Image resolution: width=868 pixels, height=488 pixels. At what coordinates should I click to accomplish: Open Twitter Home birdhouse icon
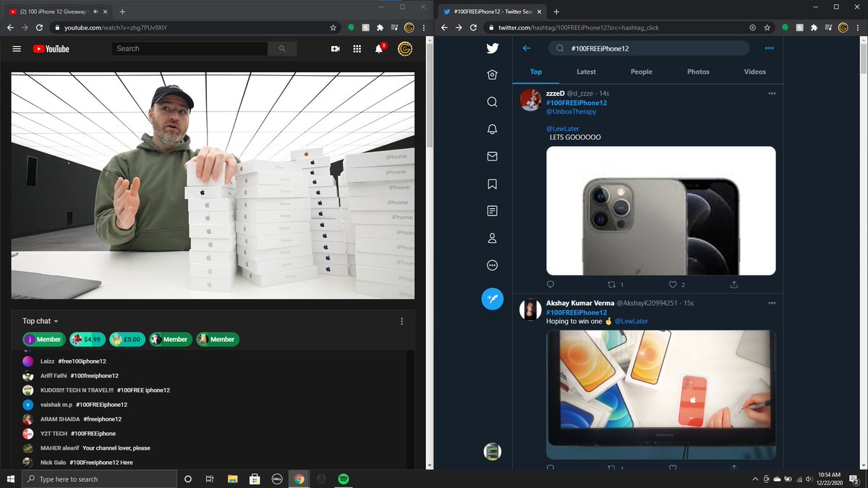pos(492,75)
